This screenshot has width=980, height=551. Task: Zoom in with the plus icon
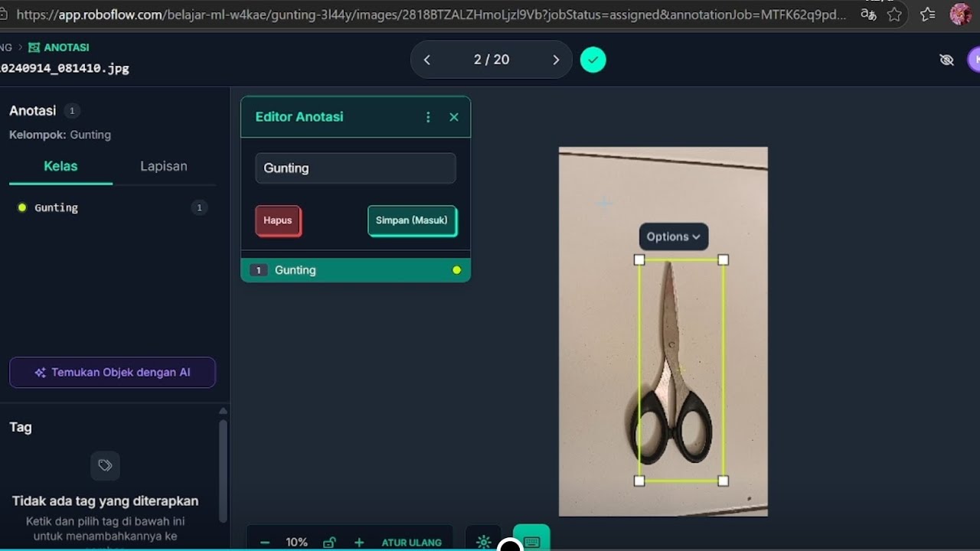359,543
